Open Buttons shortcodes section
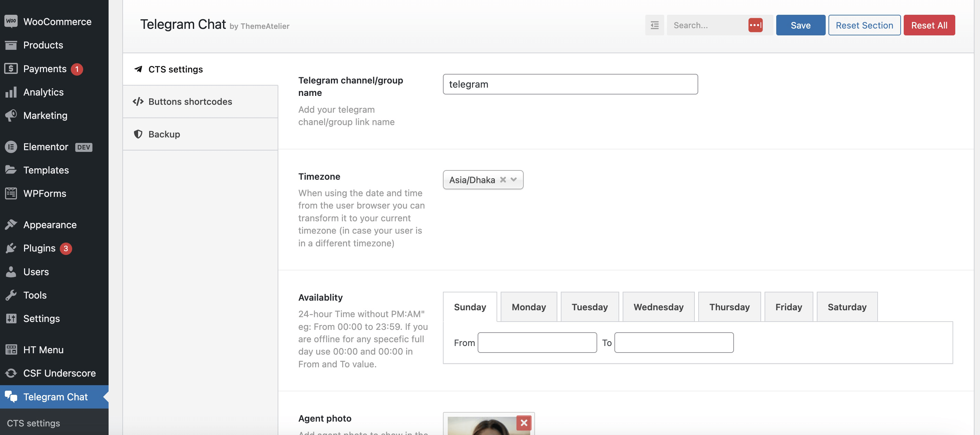The width and height of the screenshot is (980, 435). pyautogui.click(x=200, y=102)
